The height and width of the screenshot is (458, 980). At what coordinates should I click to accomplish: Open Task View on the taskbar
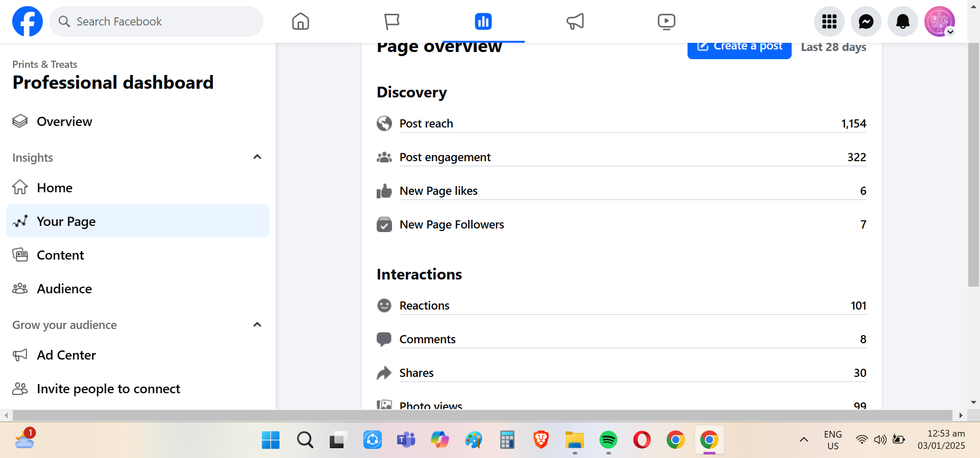click(338, 440)
